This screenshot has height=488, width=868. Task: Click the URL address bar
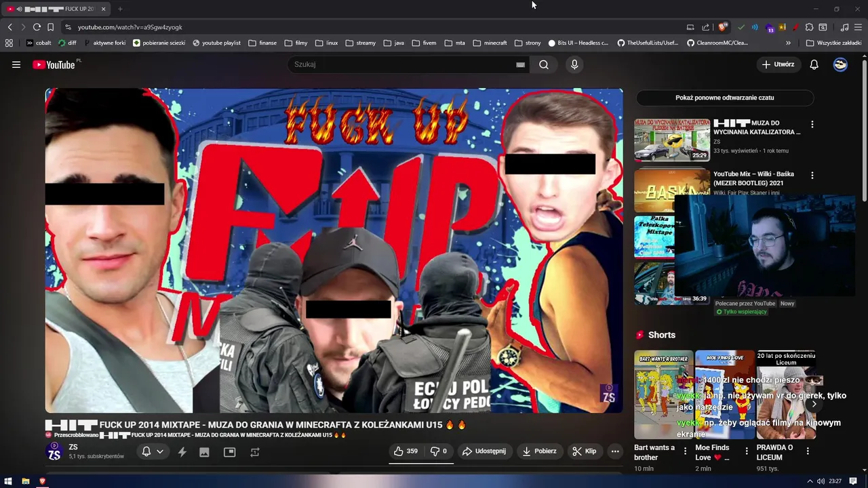pos(373,27)
